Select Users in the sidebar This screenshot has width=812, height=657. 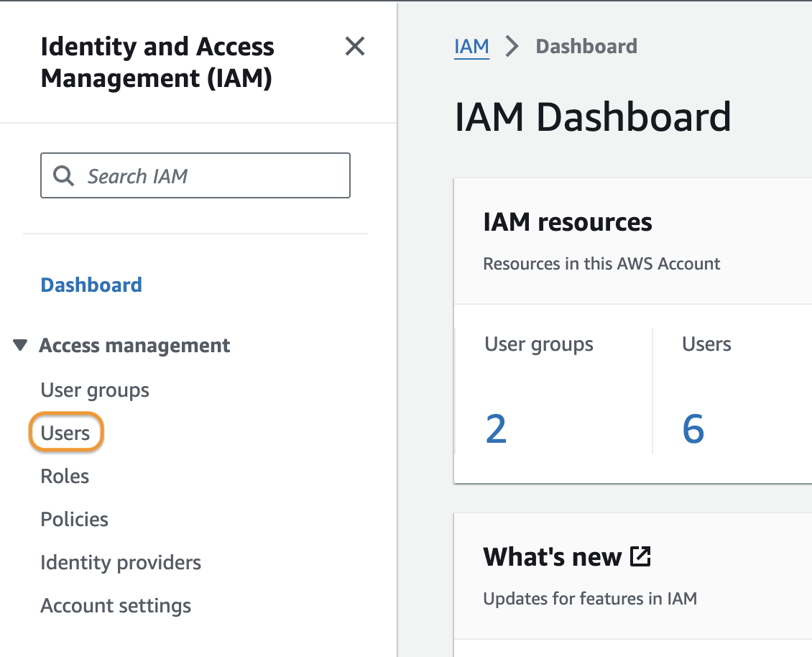[65, 433]
